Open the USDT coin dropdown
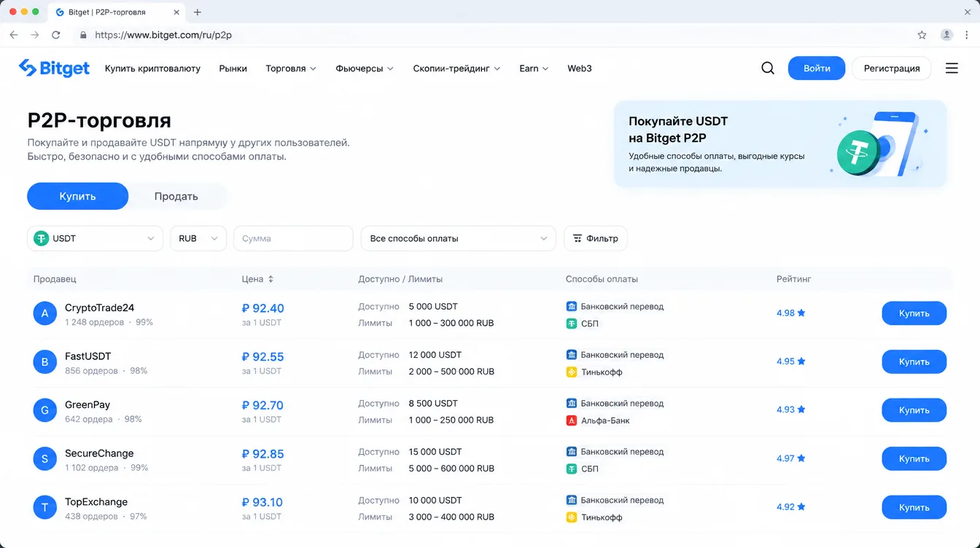The image size is (980, 548). tap(95, 238)
